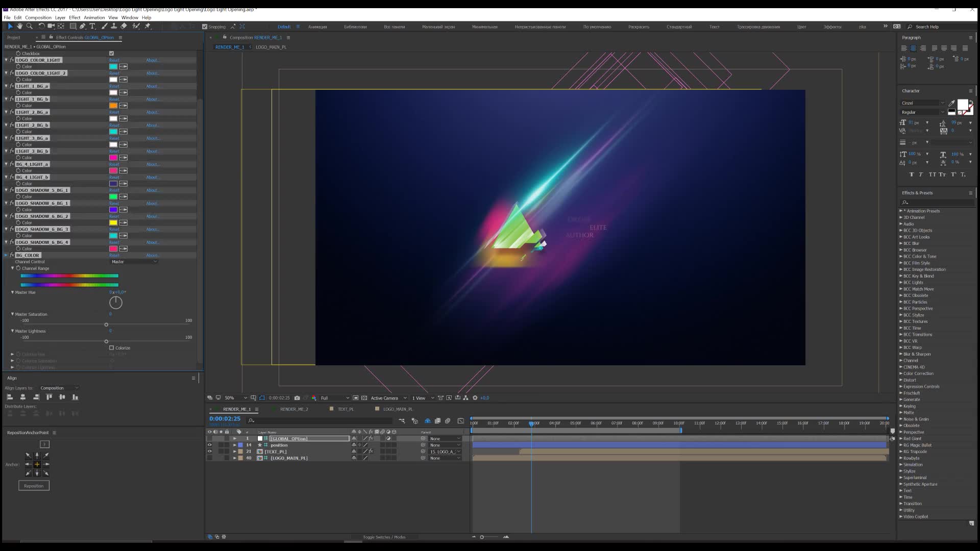Click Reset for LIGHT_1_BG_b effect
This screenshot has width=980, height=551.
coord(114,99)
